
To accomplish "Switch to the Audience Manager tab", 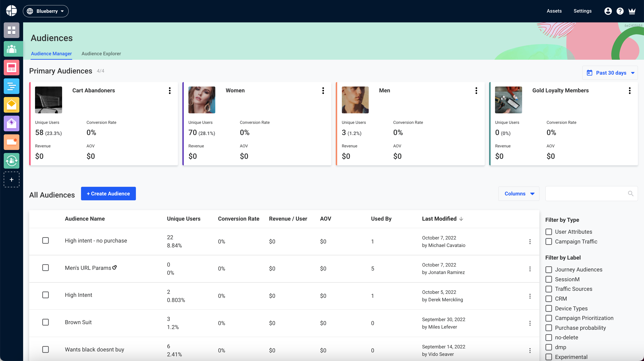I will [x=51, y=53].
